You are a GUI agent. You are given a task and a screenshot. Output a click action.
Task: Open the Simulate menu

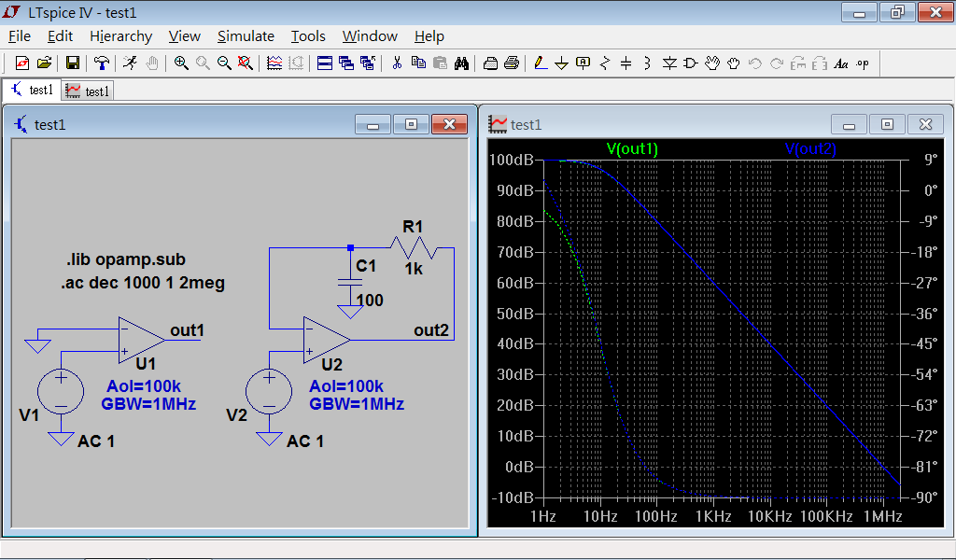tap(246, 36)
